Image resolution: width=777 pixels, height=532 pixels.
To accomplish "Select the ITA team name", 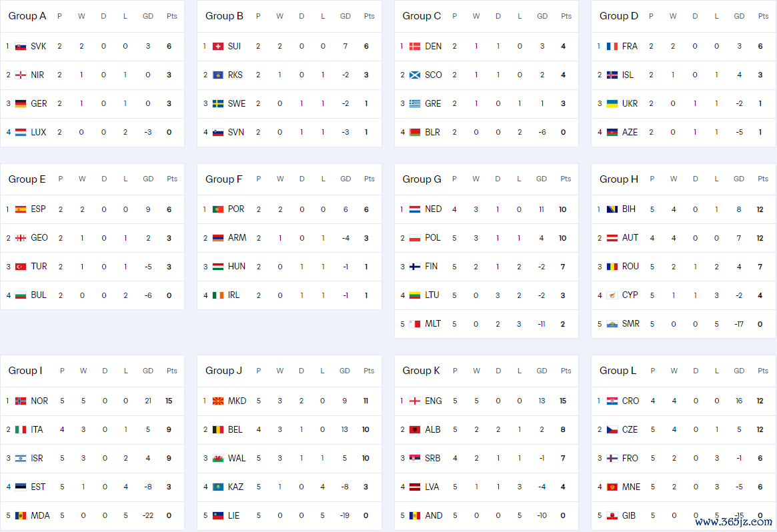I will click(37, 430).
